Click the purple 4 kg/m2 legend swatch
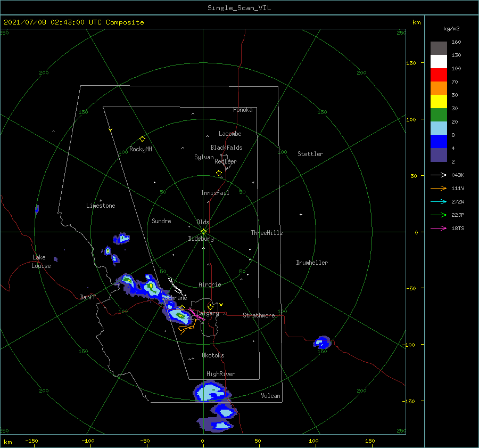 (x=439, y=154)
